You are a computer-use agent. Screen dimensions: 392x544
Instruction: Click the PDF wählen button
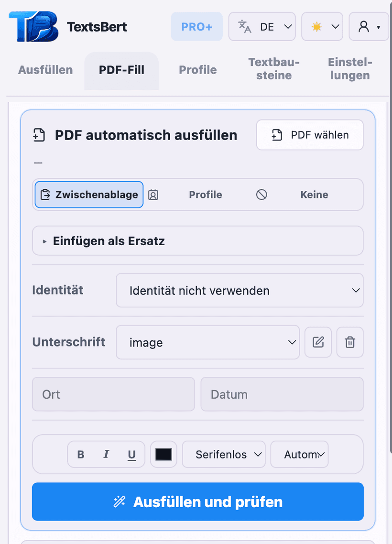[309, 135]
